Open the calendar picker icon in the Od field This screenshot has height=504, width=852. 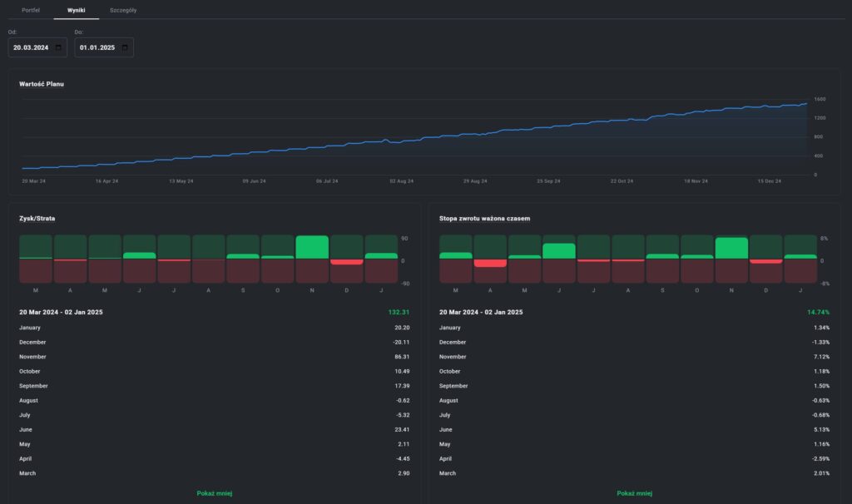click(57, 48)
